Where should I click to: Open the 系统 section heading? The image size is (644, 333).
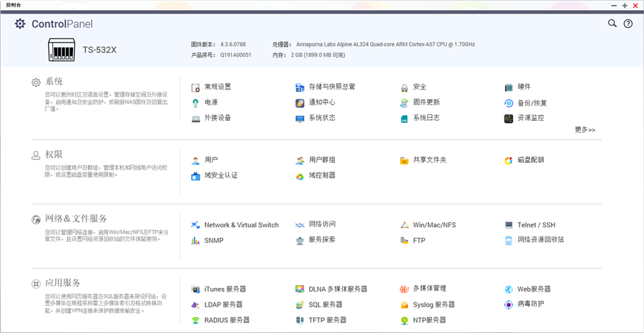click(x=54, y=82)
